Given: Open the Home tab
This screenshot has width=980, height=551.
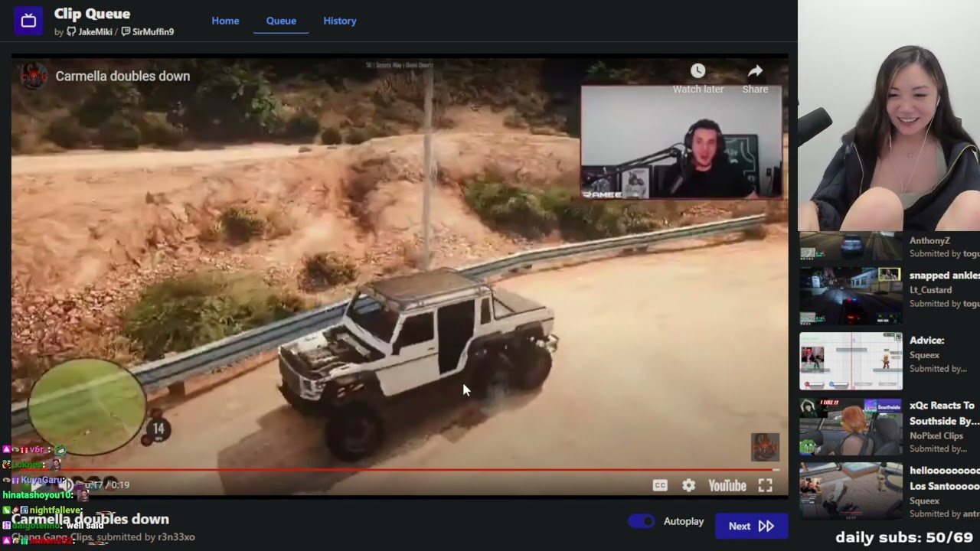Looking at the screenshot, I should point(225,21).
